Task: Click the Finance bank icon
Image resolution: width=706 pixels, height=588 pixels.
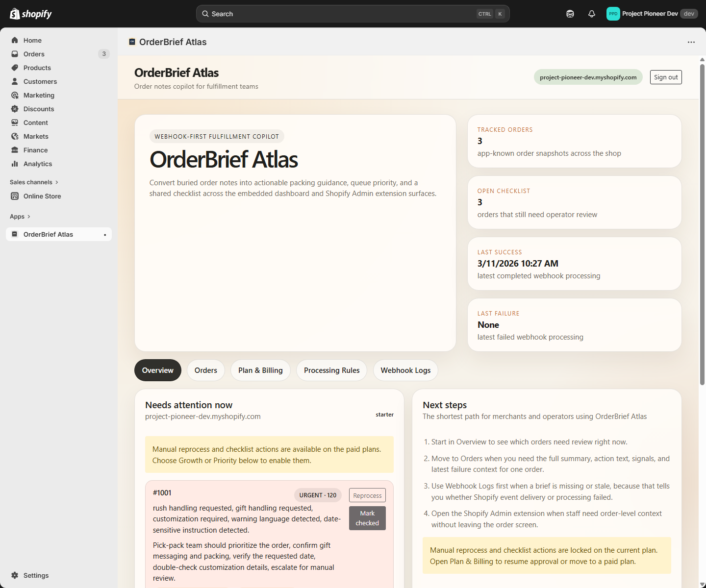Action: 15,150
